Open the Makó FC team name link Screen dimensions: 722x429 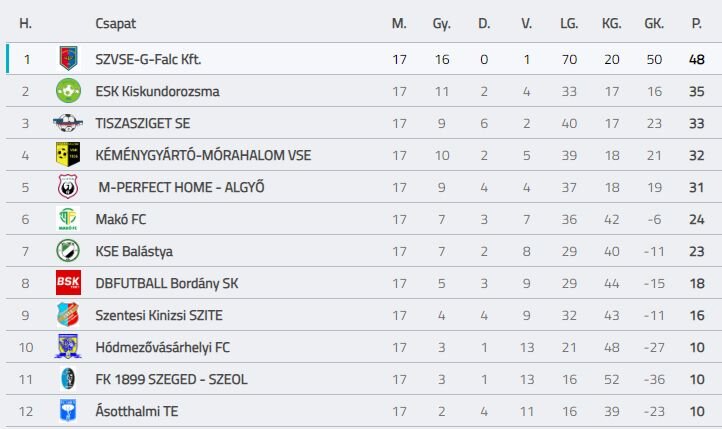pos(120,220)
